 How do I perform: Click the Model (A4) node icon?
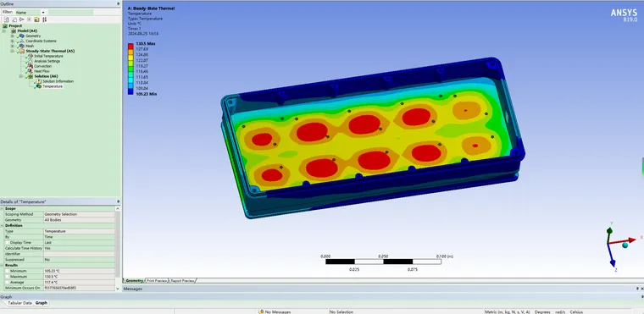[14, 30]
